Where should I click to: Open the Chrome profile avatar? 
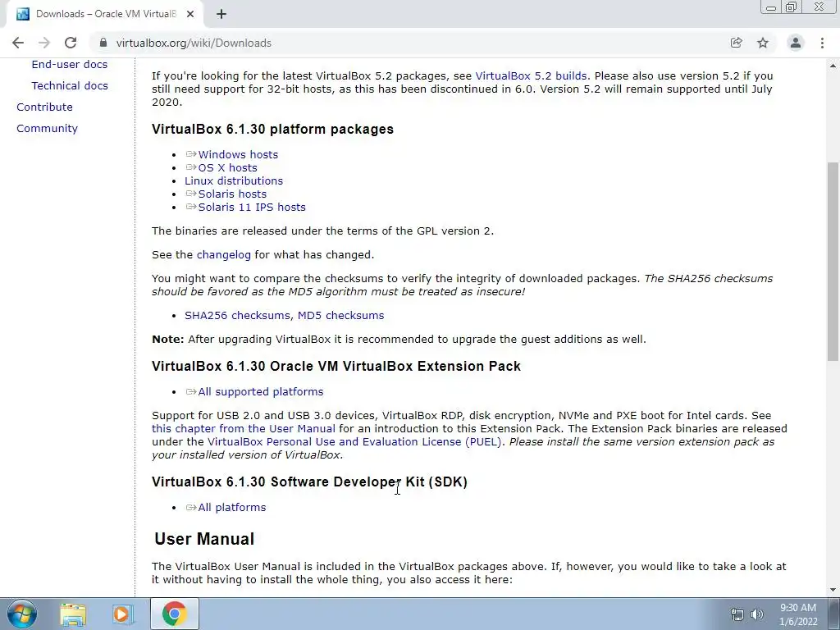pyautogui.click(x=796, y=43)
